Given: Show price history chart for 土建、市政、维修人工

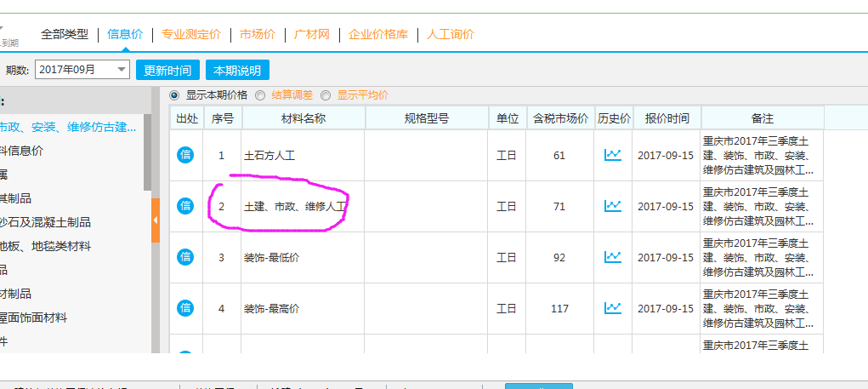Looking at the screenshot, I should (613, 206).
